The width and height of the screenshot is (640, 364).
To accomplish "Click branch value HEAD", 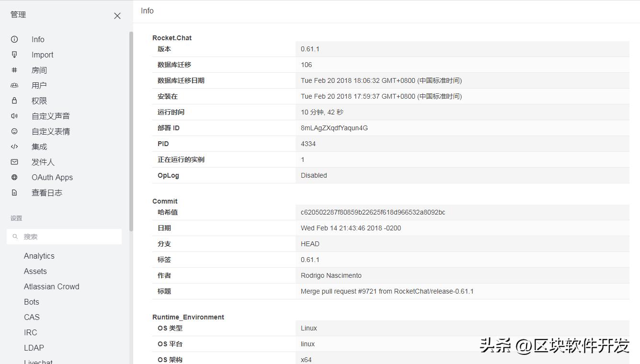I will [x=310, y=244].
